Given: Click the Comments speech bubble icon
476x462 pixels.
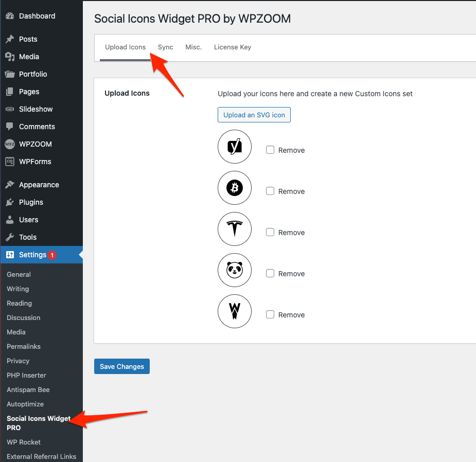Looking at the screenshot, I should (10, 127).
